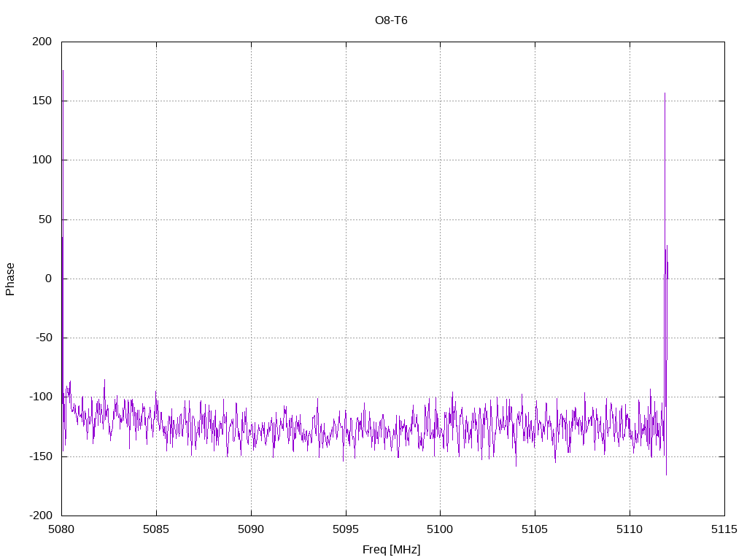Select the Phase y-axis label
Image resolution: width=747 pixels, height=560 pixels.
pyautogui.click(x=10, y=279)
